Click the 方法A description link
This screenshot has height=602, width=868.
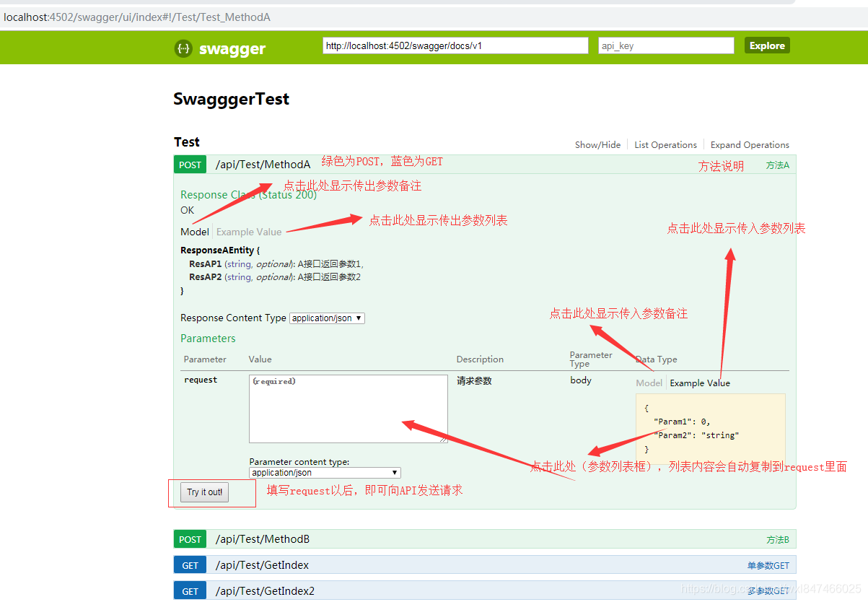pos(778,165)
